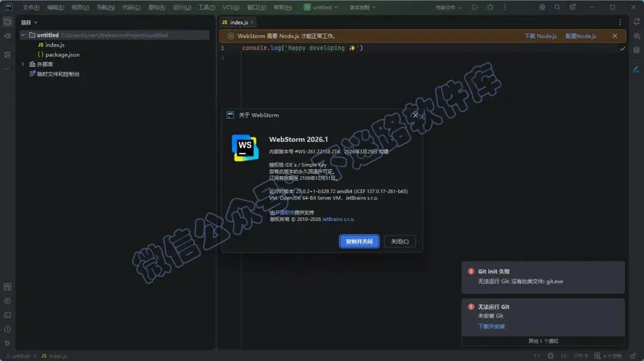
Task: Click the LF line separator in status bar
Action: click(x=563, y=356)
